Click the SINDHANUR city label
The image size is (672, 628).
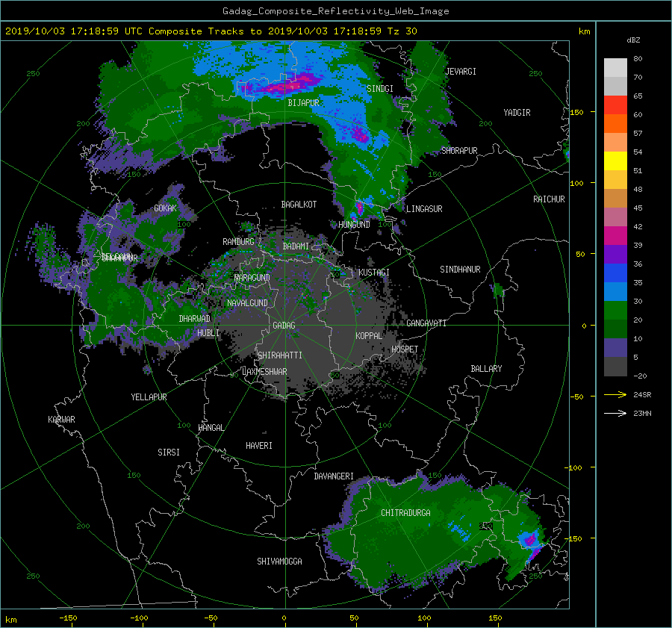[x=460, y=270]
